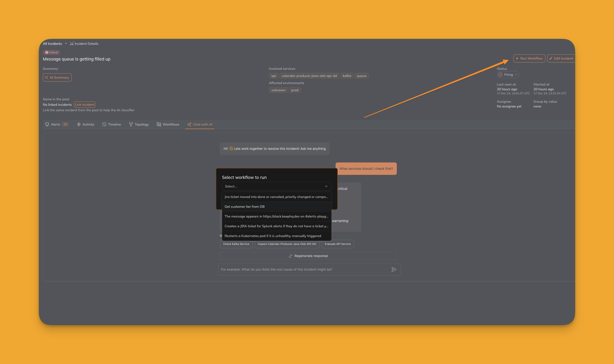This screenshot has width=614, height=364.
Task: Click the AI greeting message bubble
Action: tap(275, 149)
